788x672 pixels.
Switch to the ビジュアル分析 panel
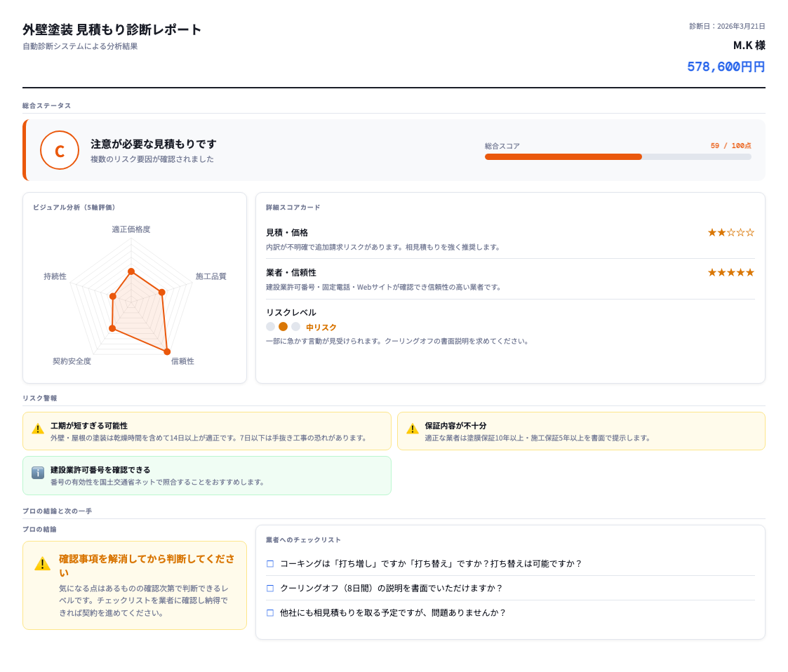(75, 207)
